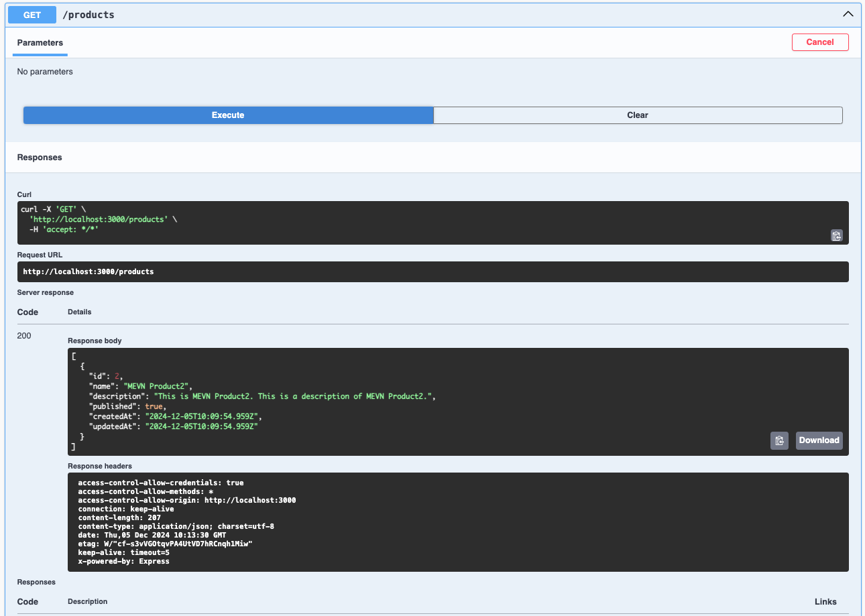Click the content-type header line

point(176,526)
